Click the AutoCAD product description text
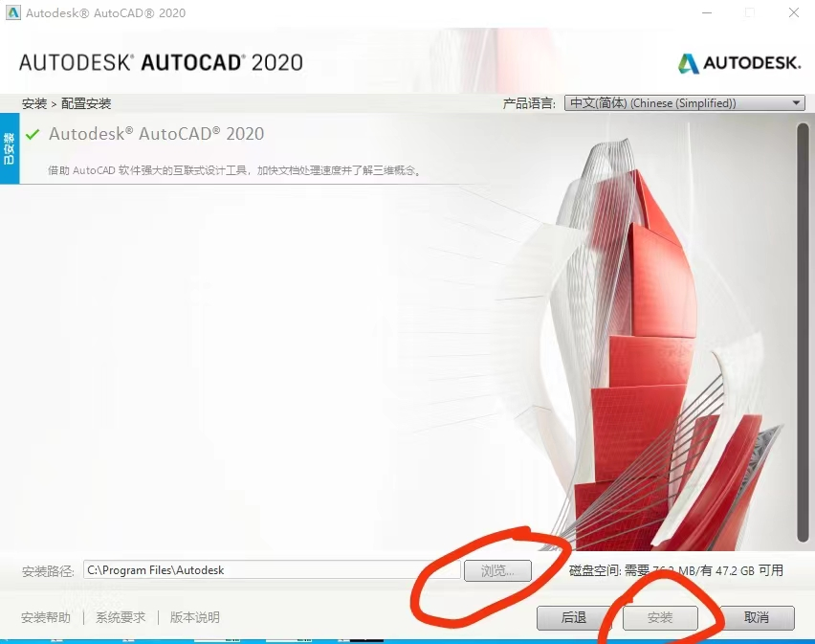 coord(234,170)
